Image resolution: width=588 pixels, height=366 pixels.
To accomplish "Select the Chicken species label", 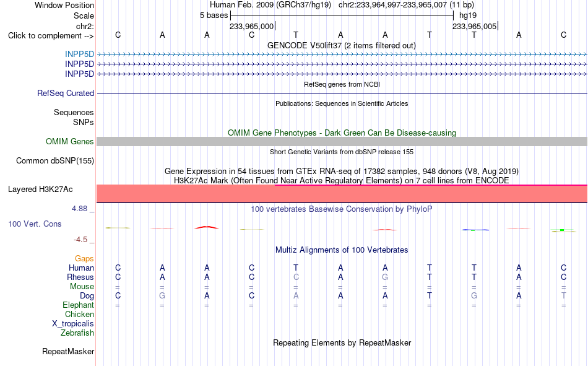I will (79, 314).
